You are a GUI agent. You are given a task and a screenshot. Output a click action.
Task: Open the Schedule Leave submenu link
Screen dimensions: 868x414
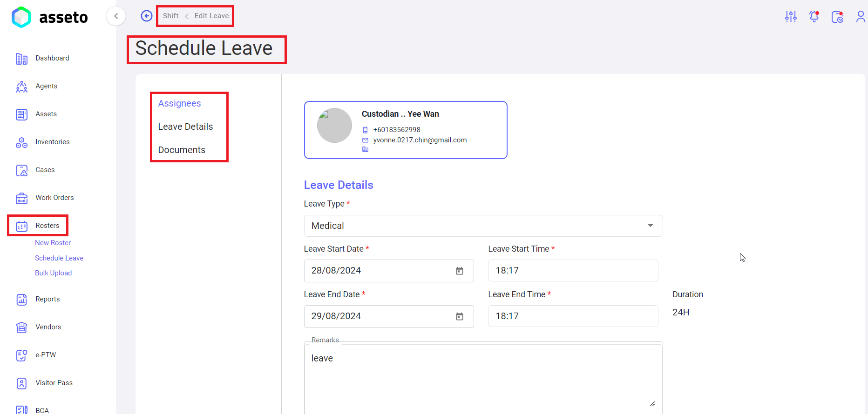pos(59,258)
